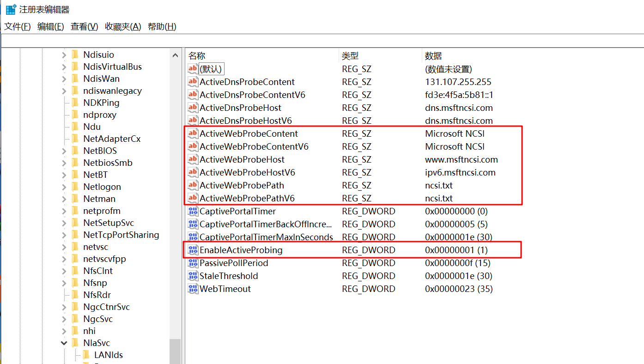Select the NfsClnt tree item
Screen dimensions: 644x364
98,271
